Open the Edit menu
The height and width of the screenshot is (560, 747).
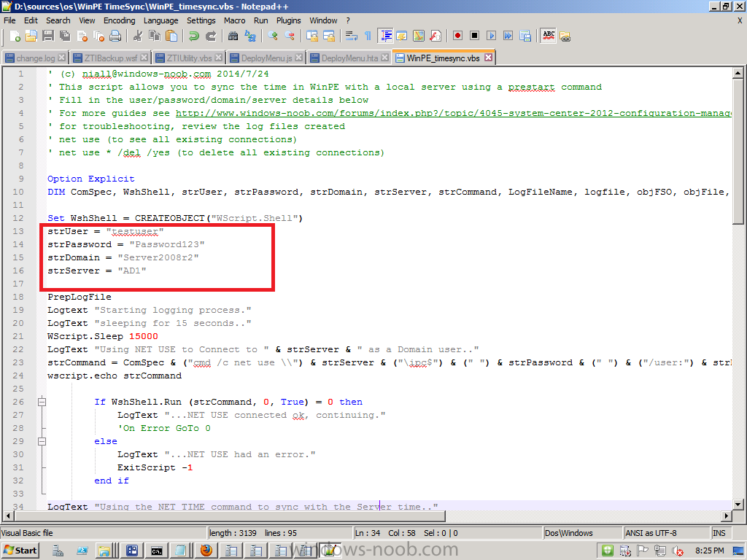(x=31, y=20)
